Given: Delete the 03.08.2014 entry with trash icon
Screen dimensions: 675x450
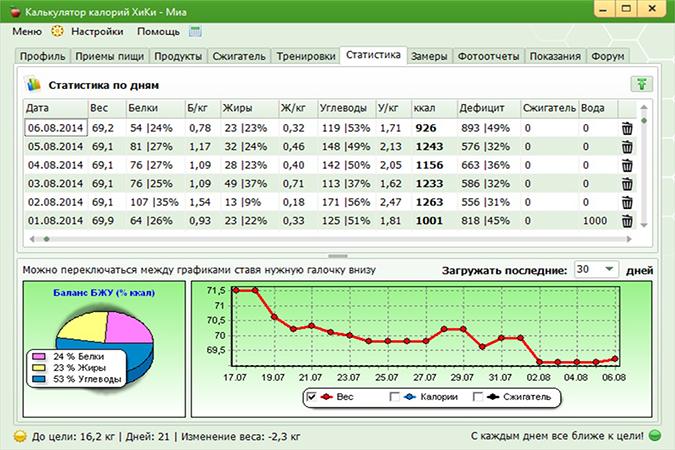Looking at the screenshot, I should pyautogui.click(x=627, y=184).
